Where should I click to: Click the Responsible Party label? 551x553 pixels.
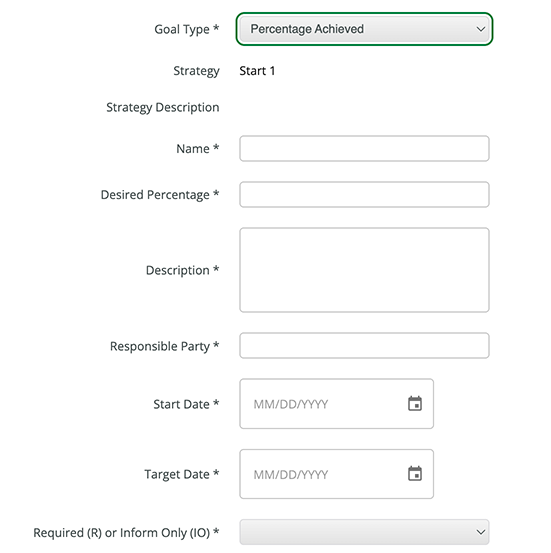(164, 346)
